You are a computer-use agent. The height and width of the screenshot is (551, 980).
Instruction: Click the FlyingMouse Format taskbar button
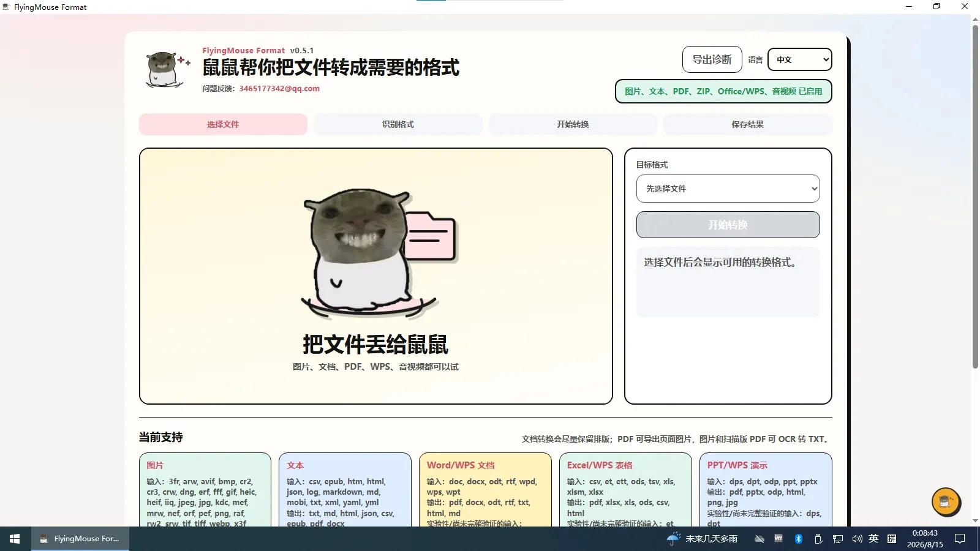click(x=80, y=539)
